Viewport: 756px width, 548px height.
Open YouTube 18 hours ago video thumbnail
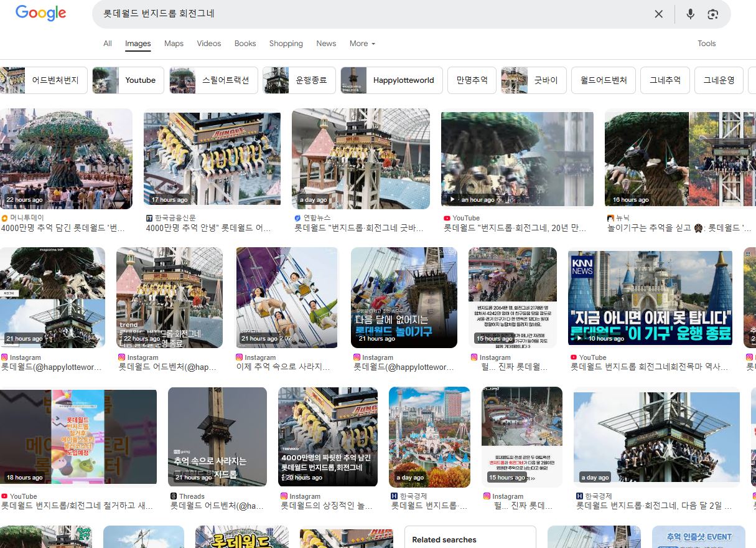pos(78,437)
